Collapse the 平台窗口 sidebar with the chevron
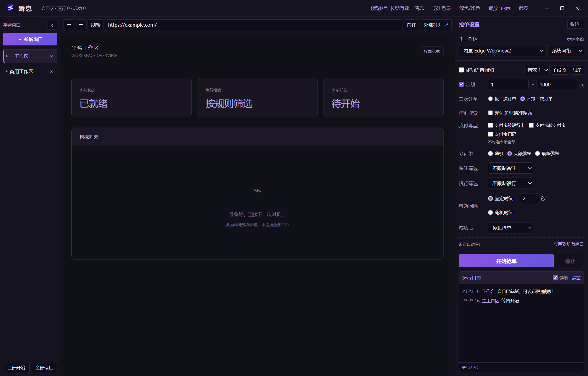 pos(52,25)
